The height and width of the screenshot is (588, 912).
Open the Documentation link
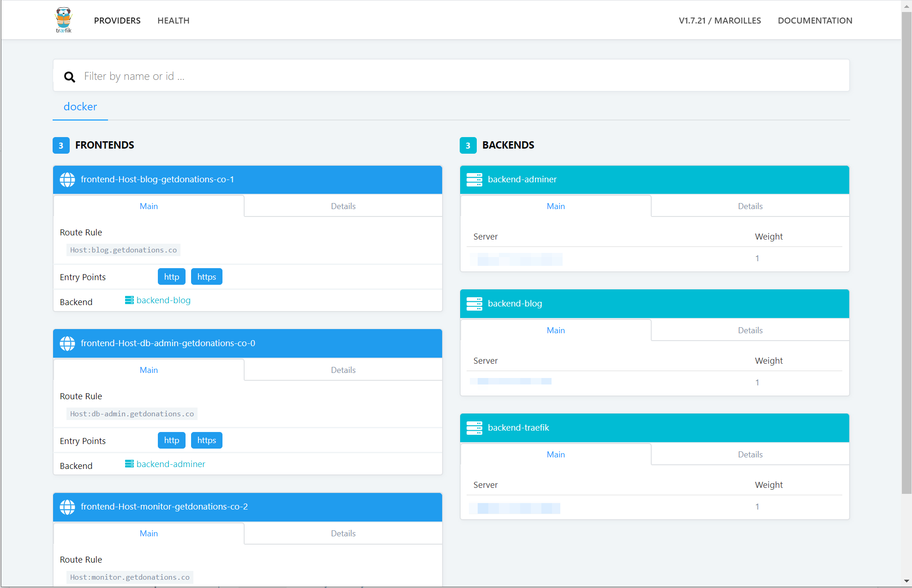pyautogui.click(x=815, y=20)
